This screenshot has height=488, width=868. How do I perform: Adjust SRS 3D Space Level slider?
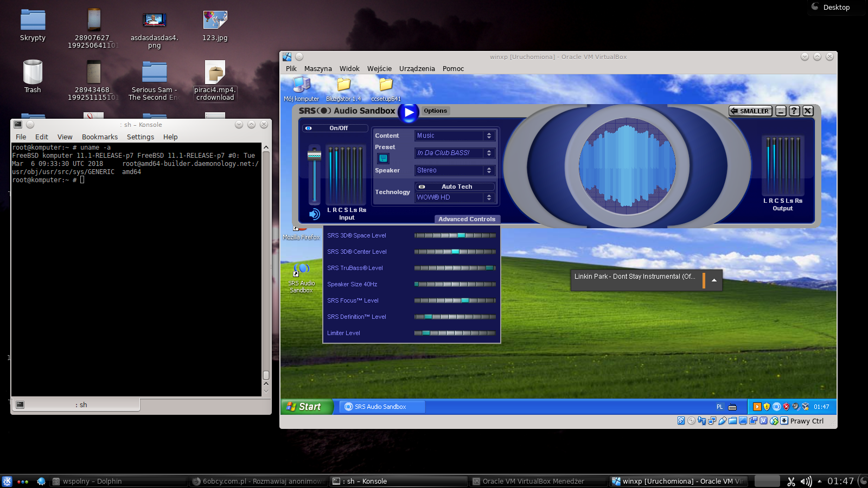pos(455,235)
